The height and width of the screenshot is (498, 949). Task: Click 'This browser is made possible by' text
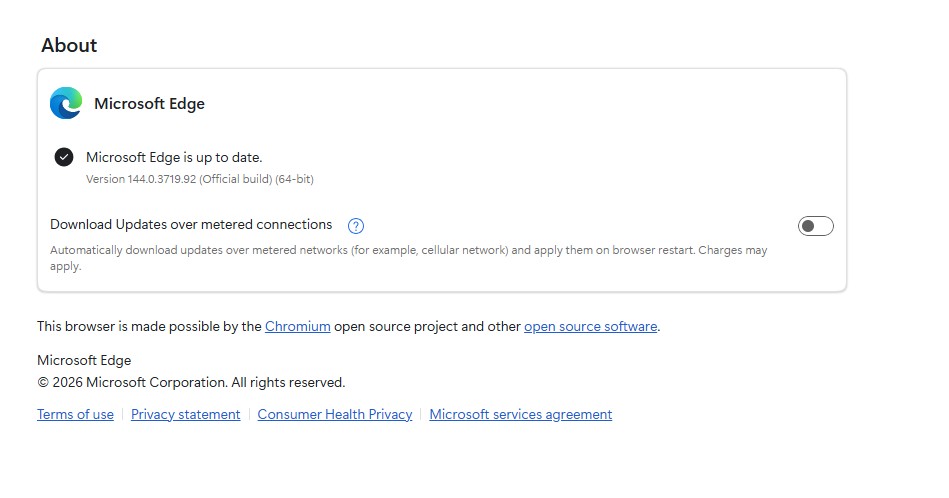click(149, 326)
